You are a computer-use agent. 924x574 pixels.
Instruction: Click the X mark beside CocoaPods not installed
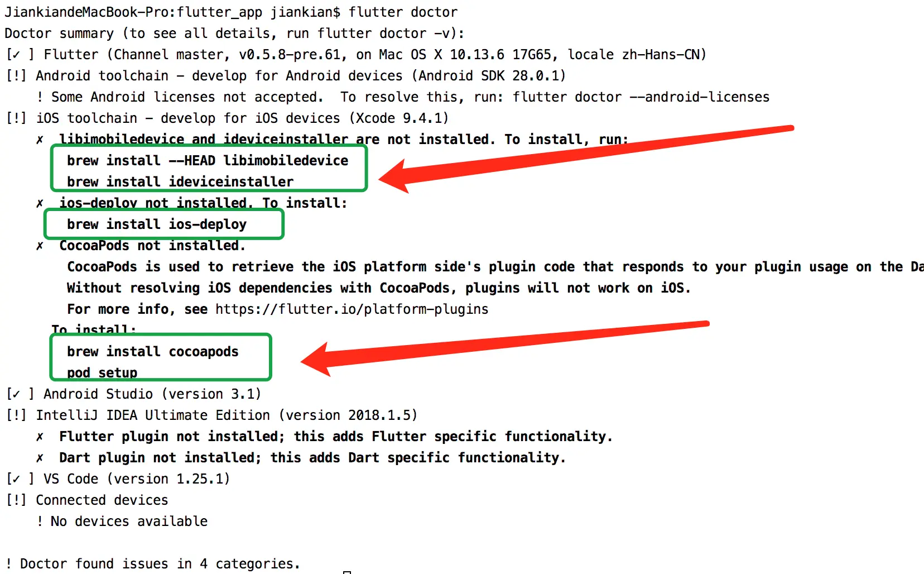pyautogui.click(x=40, y=246)
